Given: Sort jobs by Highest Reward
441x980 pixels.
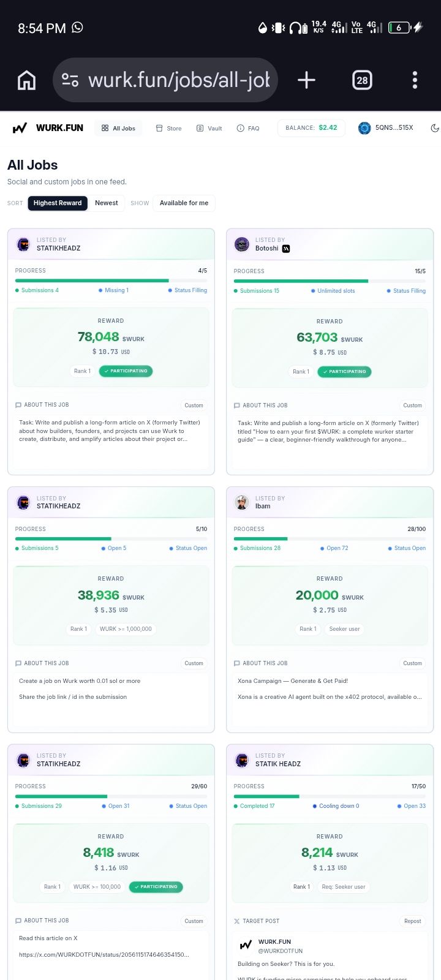Looking at the screenshot, I should (x=58, y=203).
